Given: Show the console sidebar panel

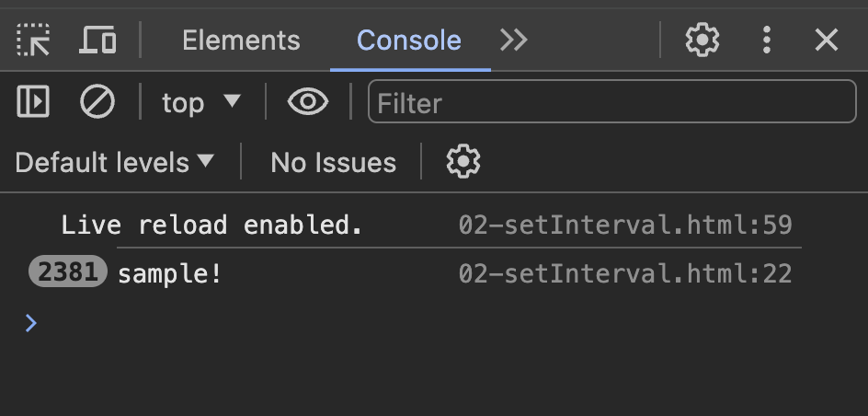Looking at the screenshot, I should click(x=33, y=102).
